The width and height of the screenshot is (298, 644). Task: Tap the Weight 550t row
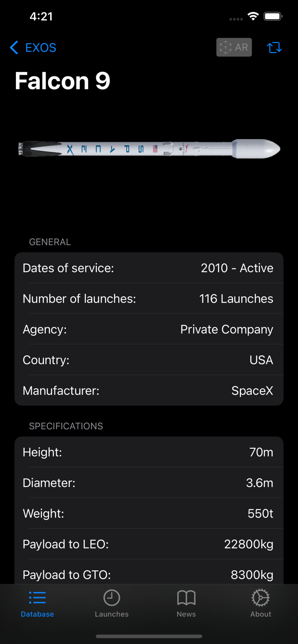149,513
